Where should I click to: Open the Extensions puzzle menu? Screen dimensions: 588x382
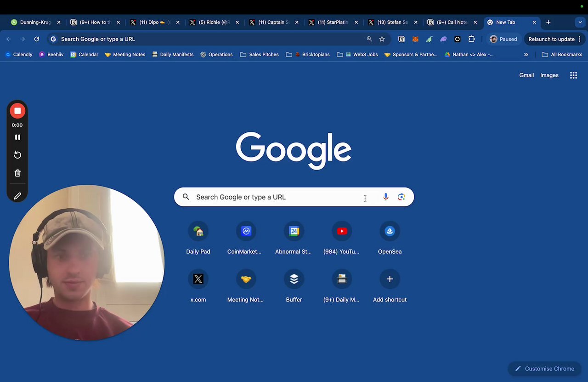[471, 39]
